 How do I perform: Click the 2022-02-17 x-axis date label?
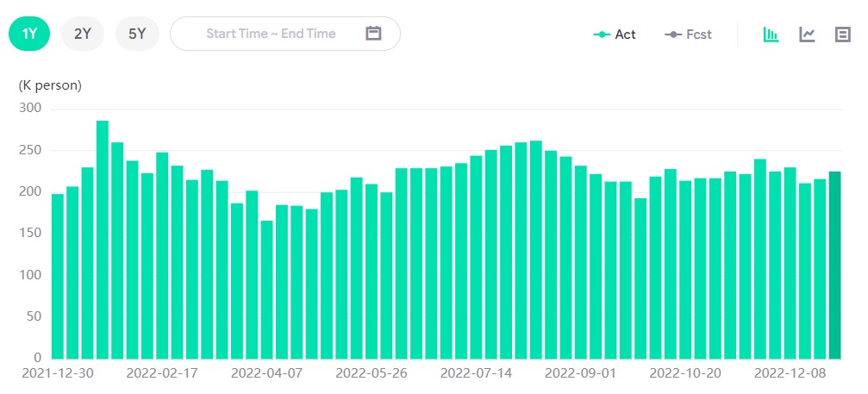point(161,373)
